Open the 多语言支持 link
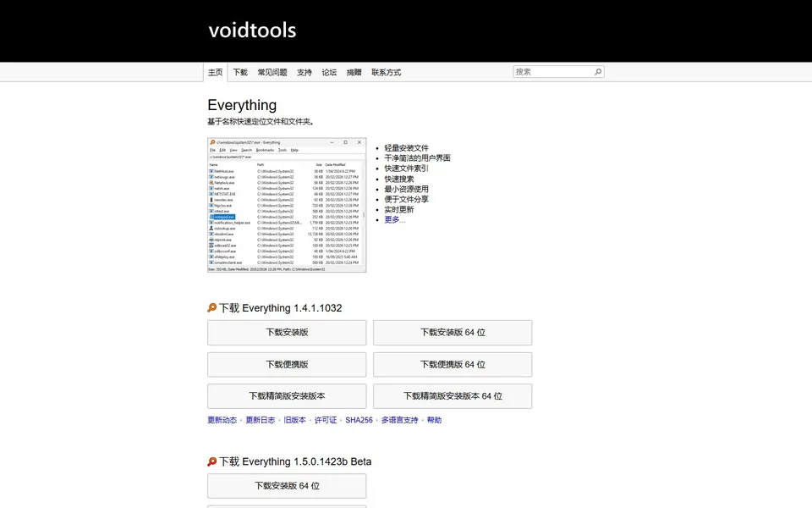Viewport: 812px width, 508px height. click(x=400, y=420)
